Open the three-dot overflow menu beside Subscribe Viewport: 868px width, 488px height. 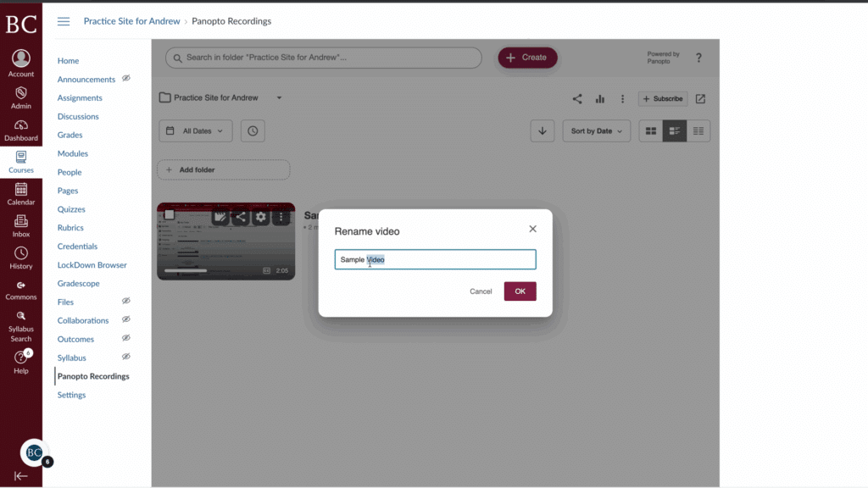tap(622, 98)
